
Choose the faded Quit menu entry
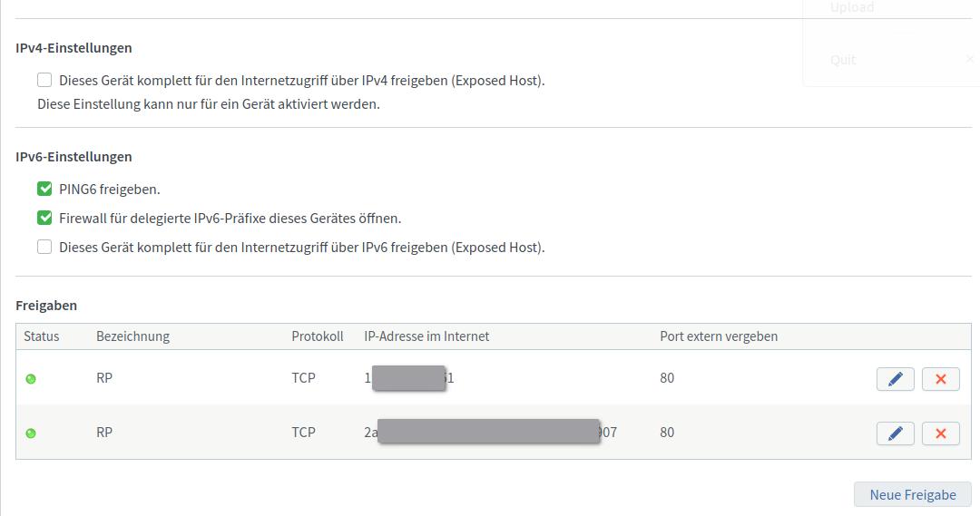tap(843, 60)
